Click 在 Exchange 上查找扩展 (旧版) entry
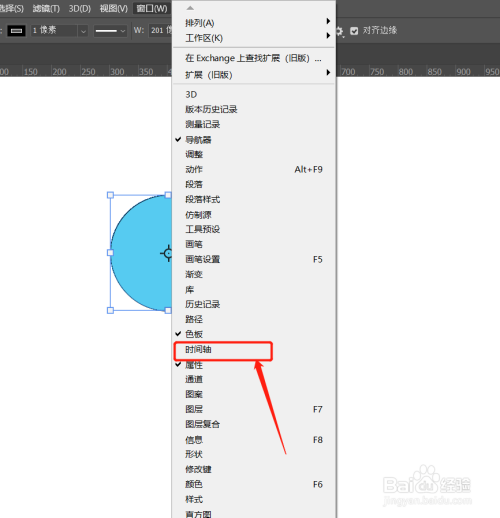Screen dimensions: 500x518 (x=254, y=58)
